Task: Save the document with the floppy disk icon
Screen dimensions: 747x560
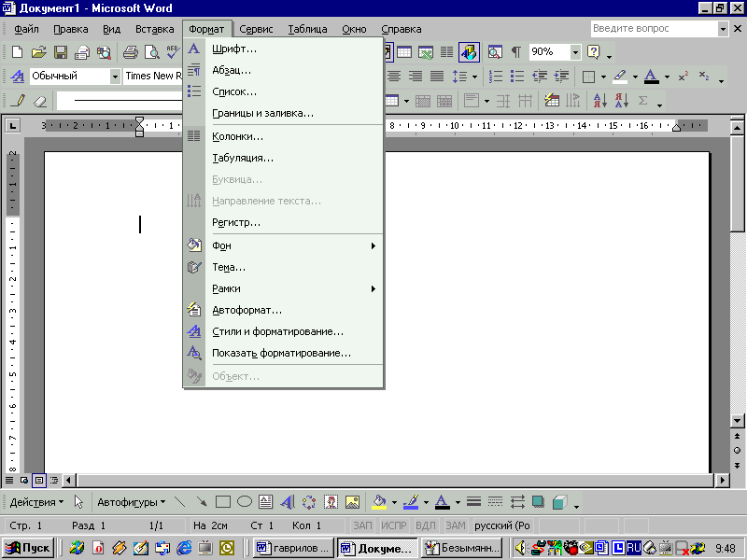Action: [x=61, y=52]
